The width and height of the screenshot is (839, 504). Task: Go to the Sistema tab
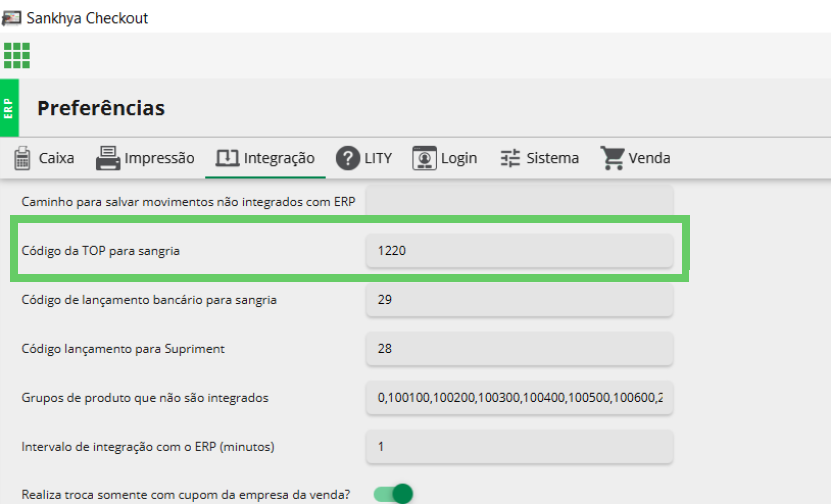click(539, 158)
